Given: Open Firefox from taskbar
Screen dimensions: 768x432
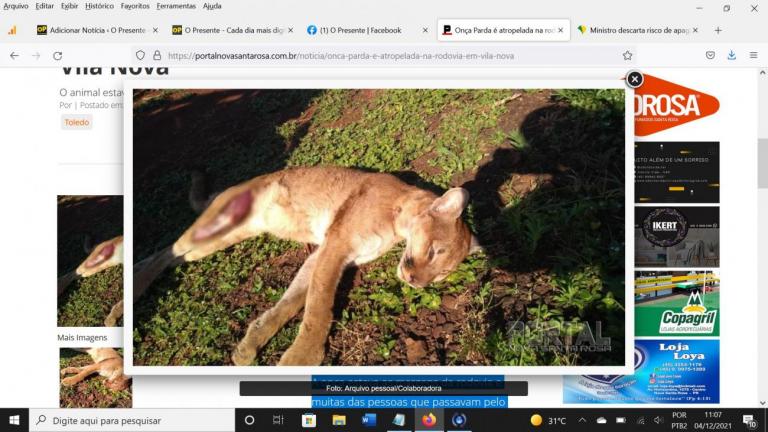Looking at the screenshot, I should (x=429, y=420).
